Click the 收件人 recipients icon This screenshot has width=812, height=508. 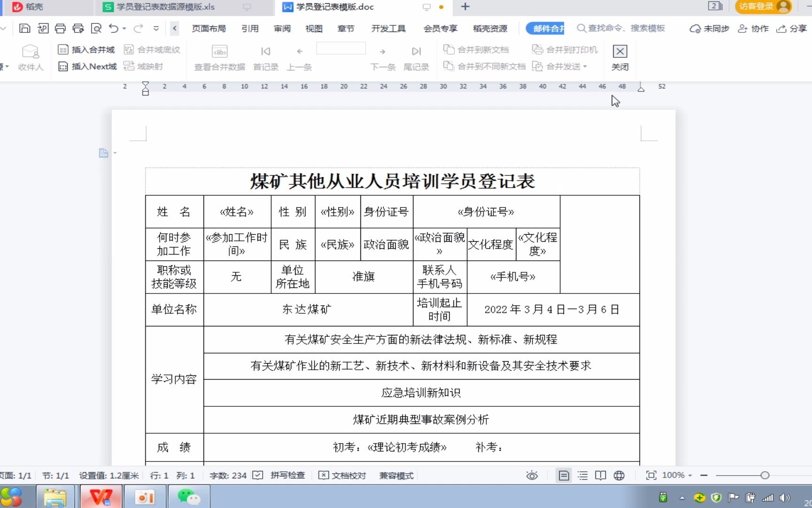(31, 57)
